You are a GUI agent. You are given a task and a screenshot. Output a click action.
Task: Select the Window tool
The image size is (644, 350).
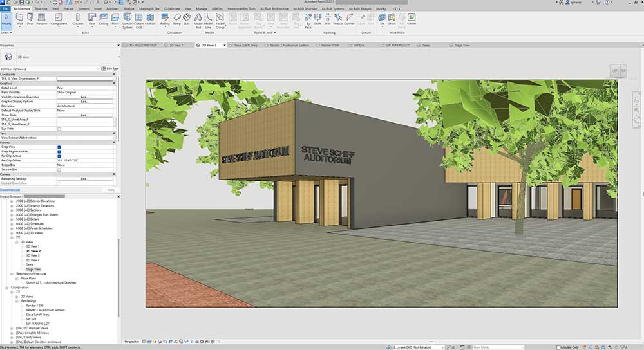(41, 18)
